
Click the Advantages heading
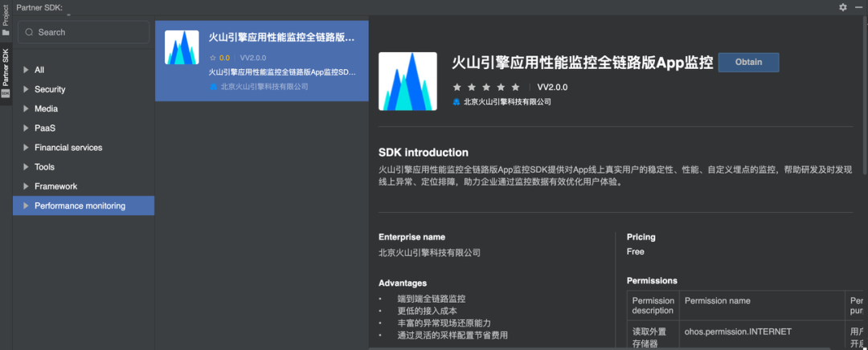[403, 283]
